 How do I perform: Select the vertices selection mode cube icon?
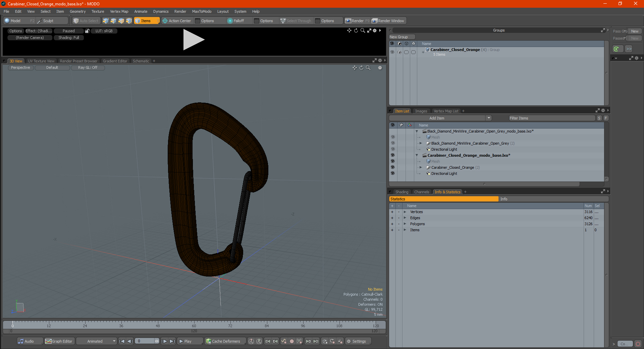[106, 21]
